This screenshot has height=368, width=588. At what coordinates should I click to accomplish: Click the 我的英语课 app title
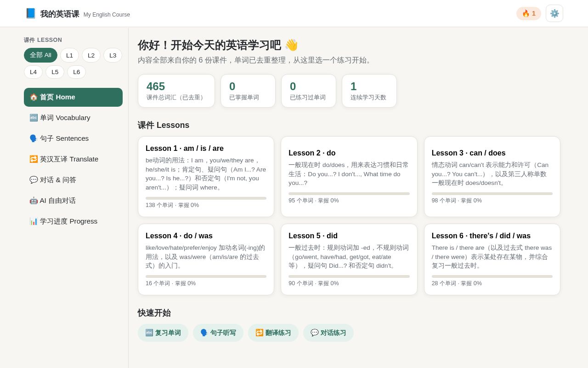pyautogui.click(x=60, y=14)
